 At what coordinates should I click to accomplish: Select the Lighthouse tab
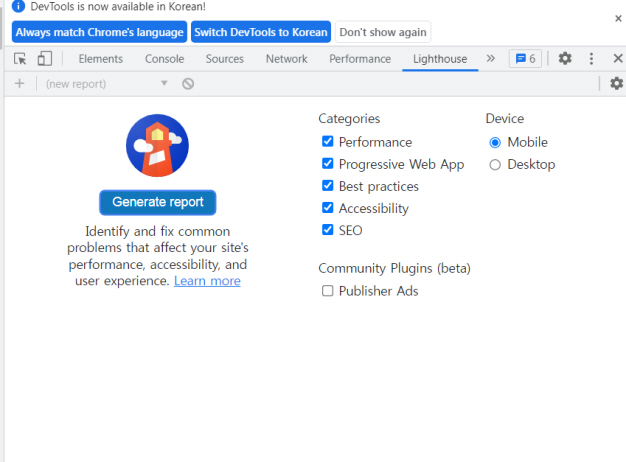(440, 59)
